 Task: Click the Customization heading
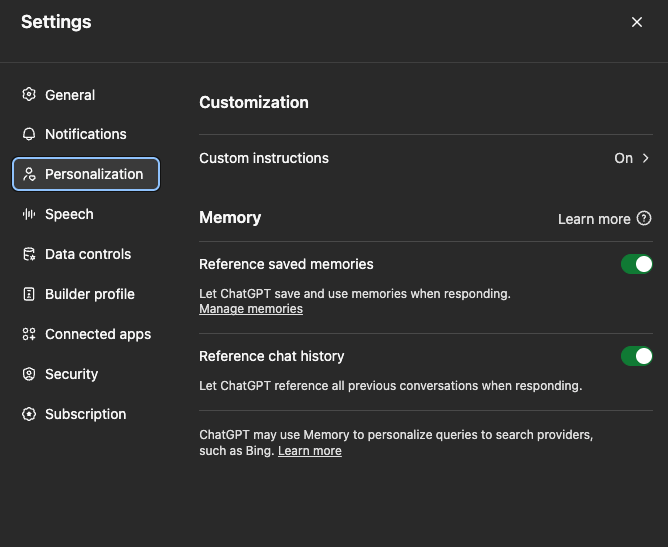[253, 102]
